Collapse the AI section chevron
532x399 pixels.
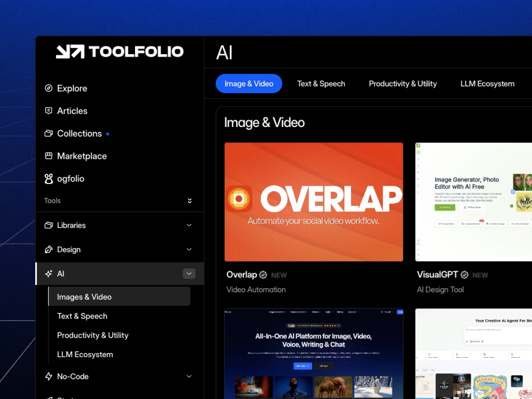[x=189, y=274]
